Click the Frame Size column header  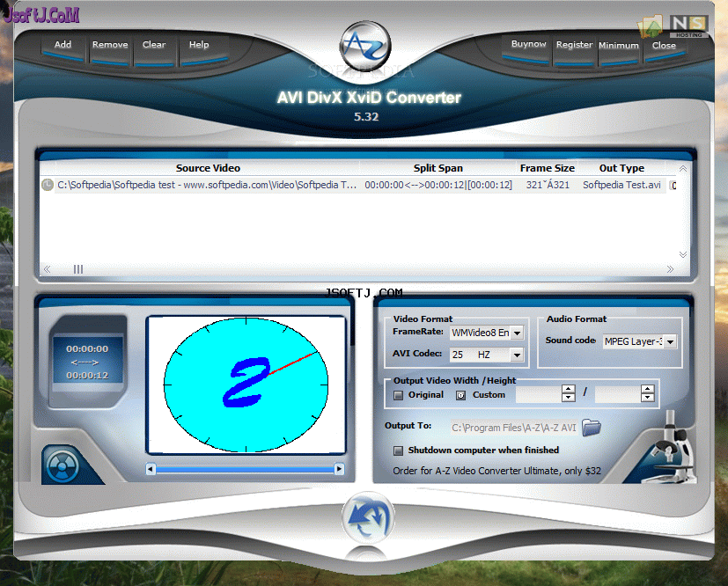(x=547, y=168)
